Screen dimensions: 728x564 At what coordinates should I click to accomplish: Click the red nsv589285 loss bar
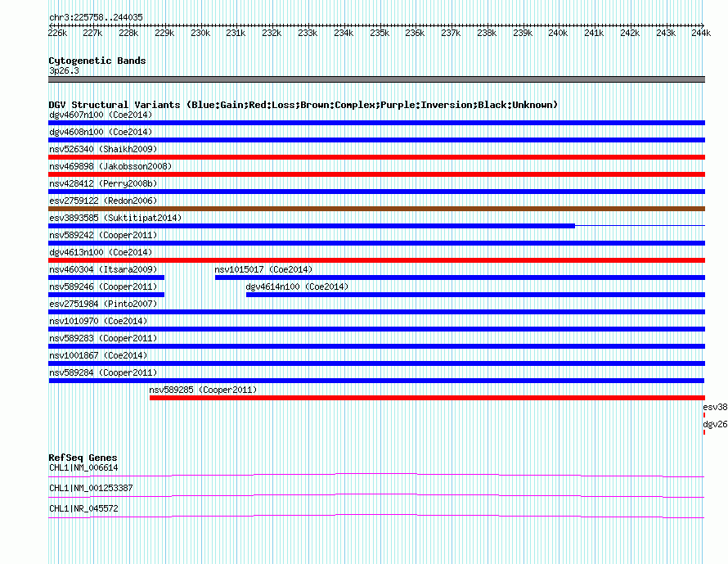point(427,398)
